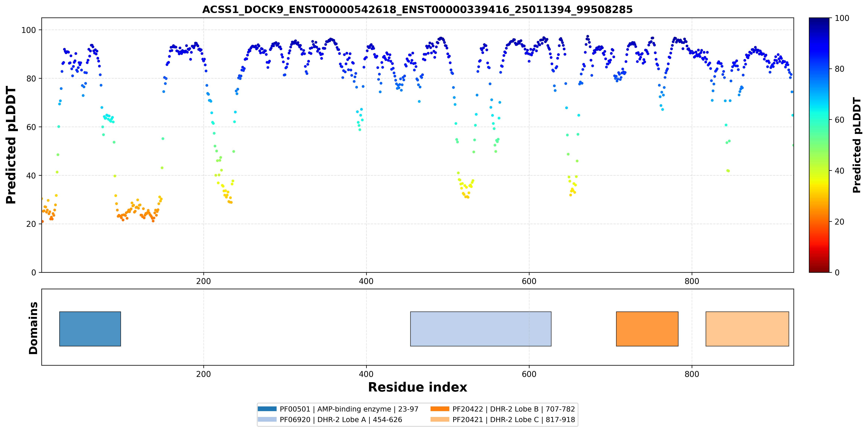Click the 100 tick on the colorbar
Image resolution: width=868 pixels, height=432 pixels.
click(842, 18)
